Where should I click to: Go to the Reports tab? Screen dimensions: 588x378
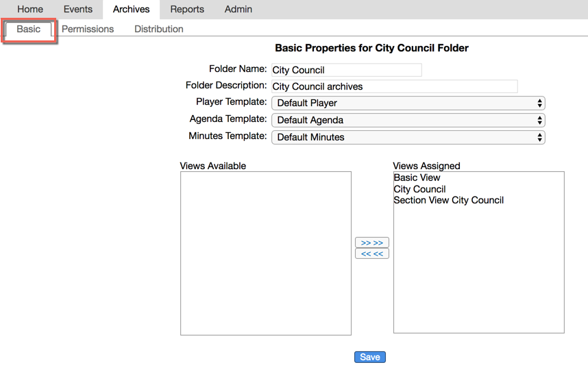click(x=187, y=10)
